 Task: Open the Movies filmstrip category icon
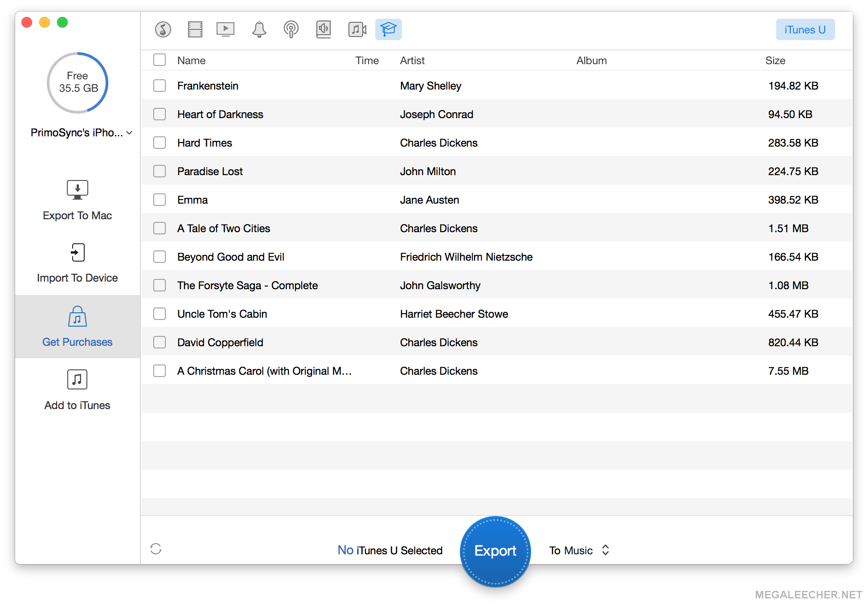click(x=195, y=29)
